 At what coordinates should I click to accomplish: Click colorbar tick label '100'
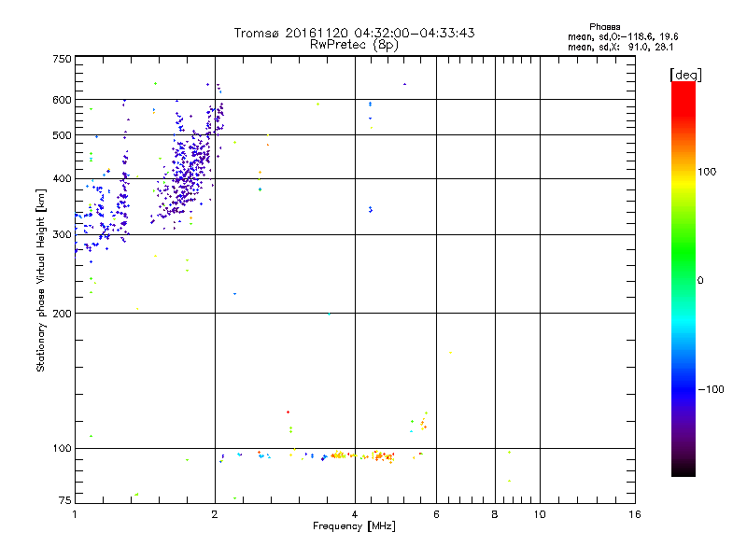(707, 172)
